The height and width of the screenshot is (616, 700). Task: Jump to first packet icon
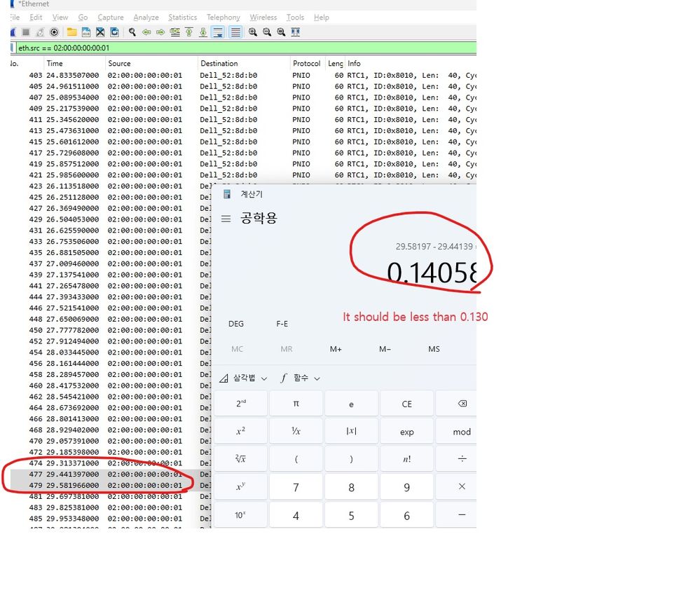pos(189,32)
